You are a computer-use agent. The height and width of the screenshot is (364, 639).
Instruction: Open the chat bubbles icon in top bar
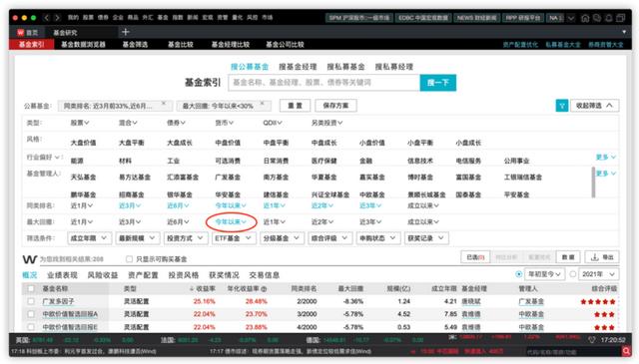597,18
